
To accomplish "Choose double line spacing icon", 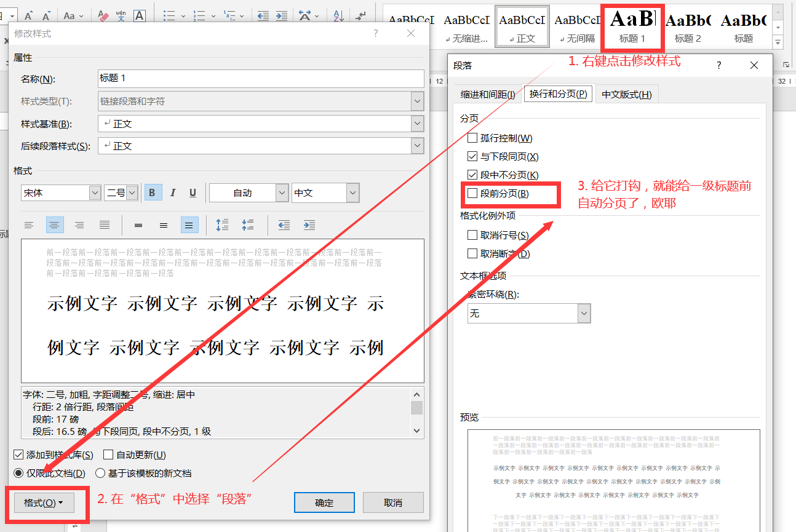I will point(189,225).
